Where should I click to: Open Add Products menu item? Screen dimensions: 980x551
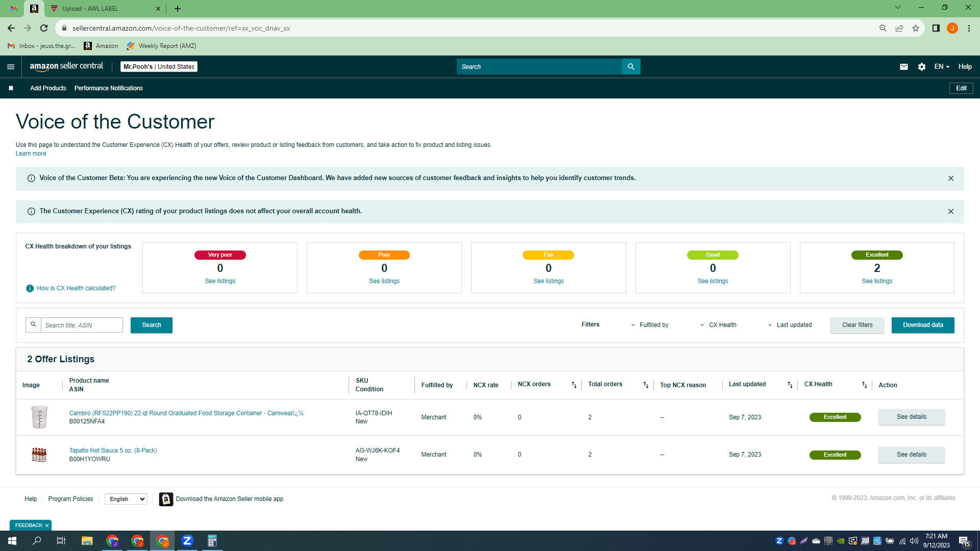48,88
